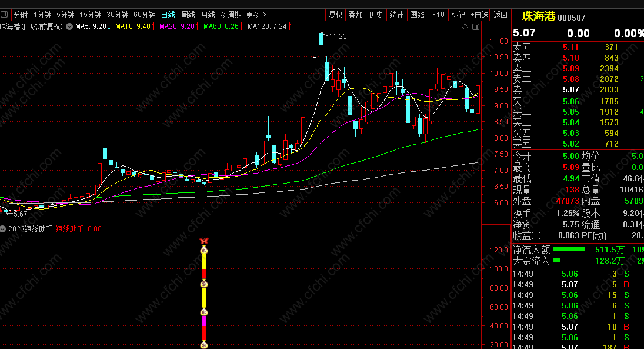Click 买一 price 5.06

pos(571,102)
